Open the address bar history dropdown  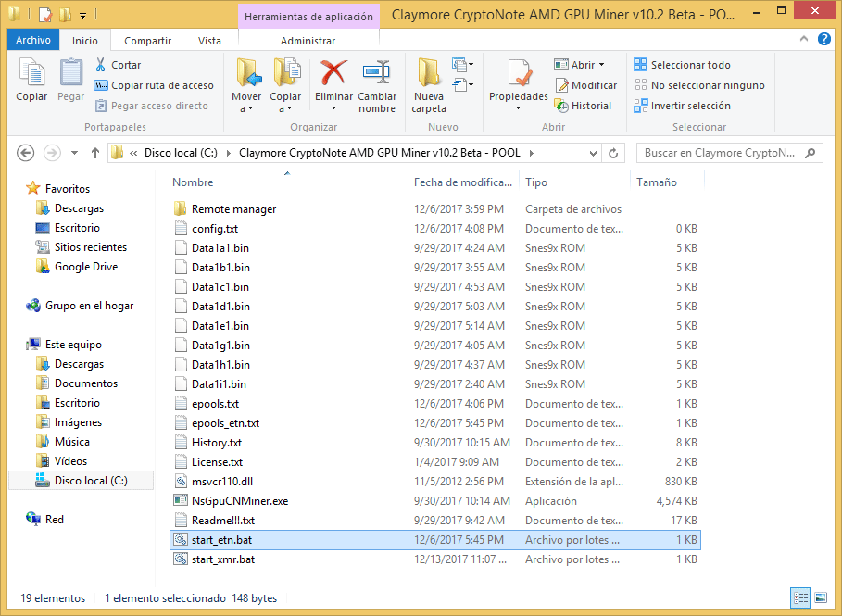(593, 153)
